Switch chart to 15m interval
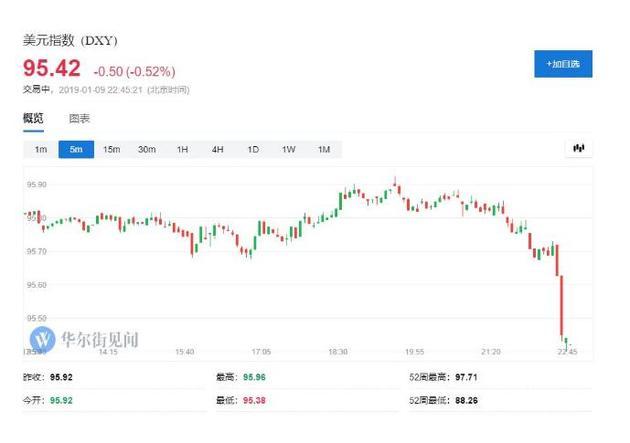Viewport: 630px width, 443px height. [x=111, y=149]
